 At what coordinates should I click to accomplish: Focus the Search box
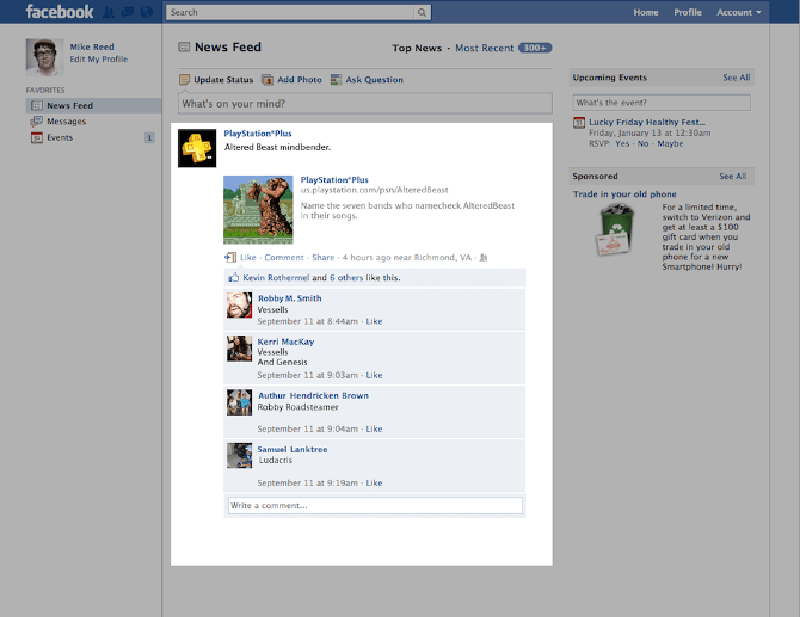pos(290,12)
